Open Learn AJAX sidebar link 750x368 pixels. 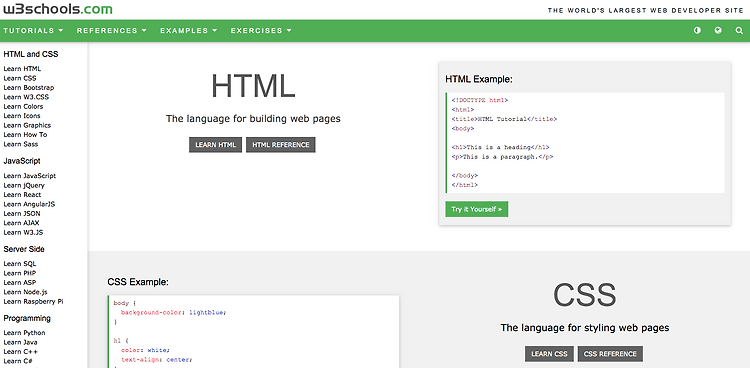tap(22, 223)
